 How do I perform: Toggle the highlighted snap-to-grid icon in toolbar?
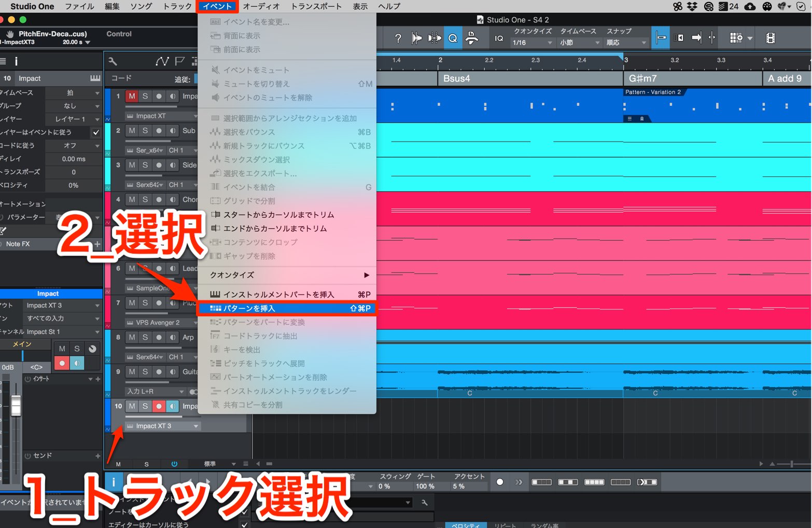coord(661,38)
